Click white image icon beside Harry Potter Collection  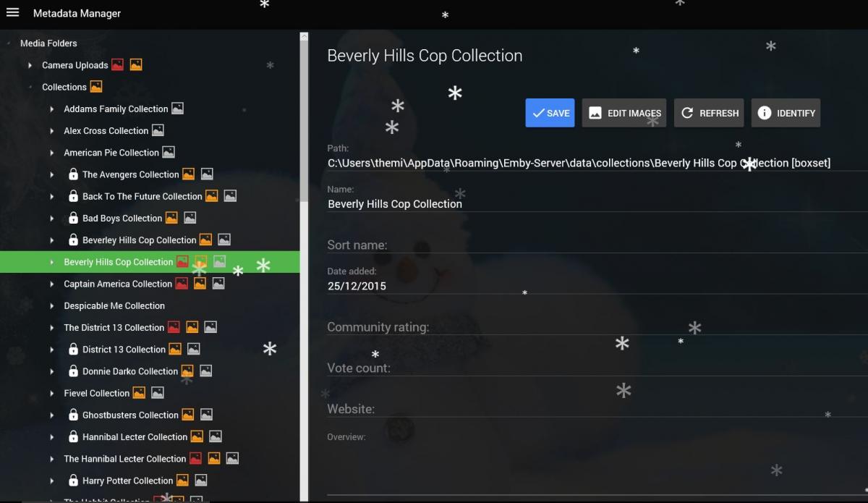click(201, 480)
